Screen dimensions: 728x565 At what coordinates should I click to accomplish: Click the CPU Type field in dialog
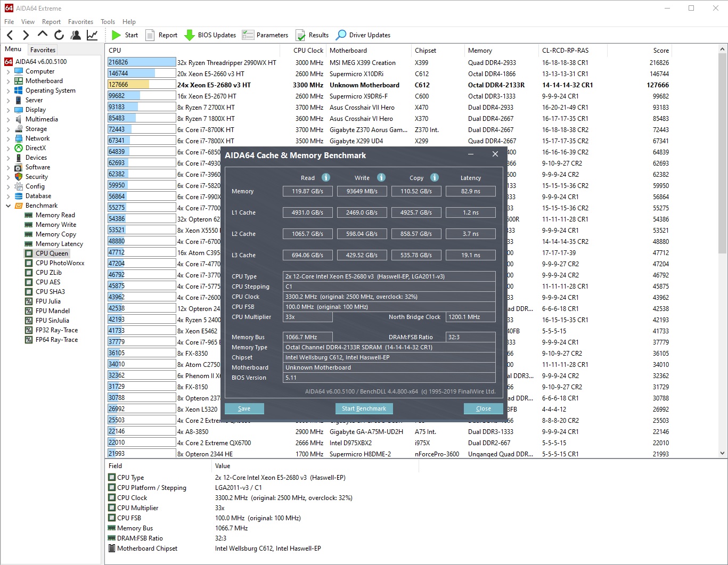pos(389,276)
